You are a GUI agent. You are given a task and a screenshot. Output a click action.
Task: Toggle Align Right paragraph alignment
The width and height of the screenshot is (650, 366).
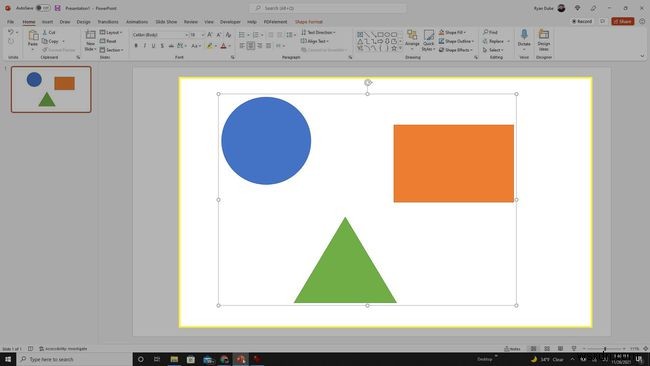click(x=260, y=46)
